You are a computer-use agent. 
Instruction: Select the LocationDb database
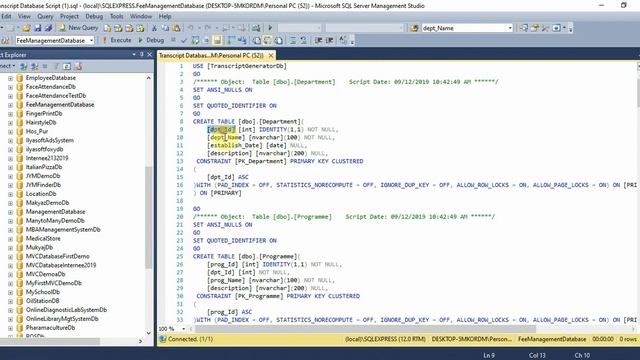coord(41,194)
